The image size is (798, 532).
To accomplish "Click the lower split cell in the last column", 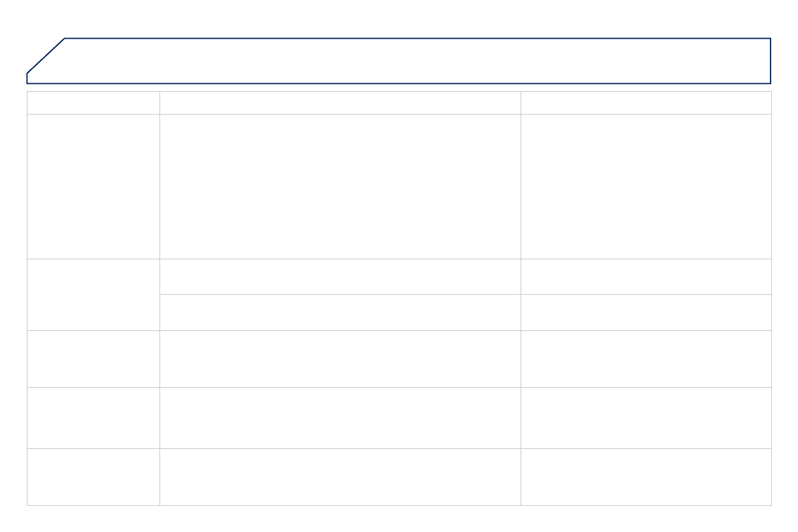I will click(646, 312).
